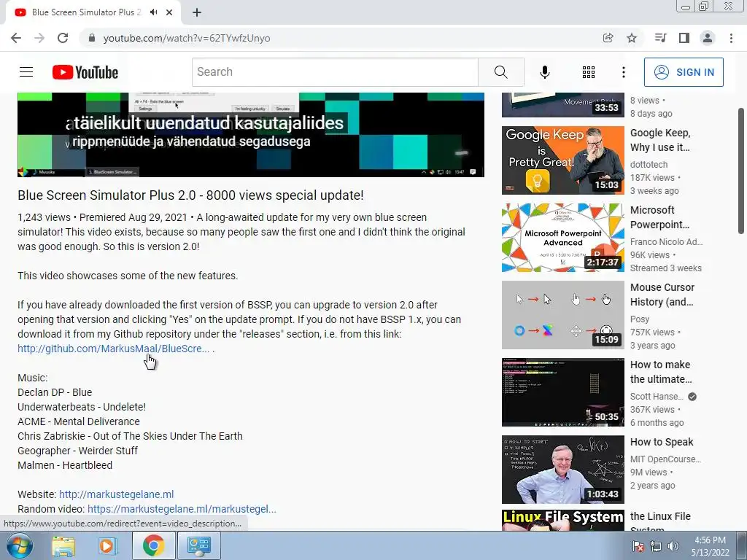Image resolution: width=747 pixels, height=560 pixels.
Task: Open Google Keep video thumbnail
Action: click(562, 160)
